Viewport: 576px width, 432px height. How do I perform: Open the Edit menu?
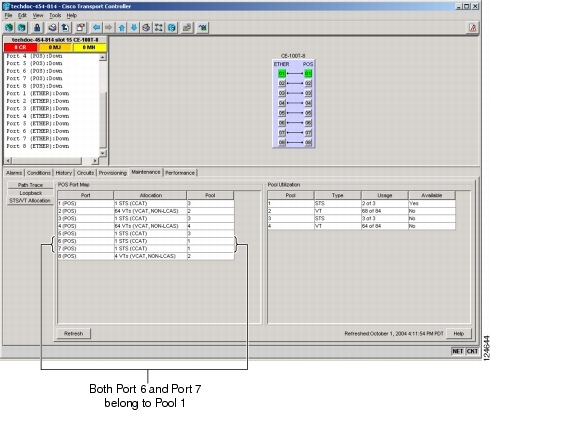[22, 15]
